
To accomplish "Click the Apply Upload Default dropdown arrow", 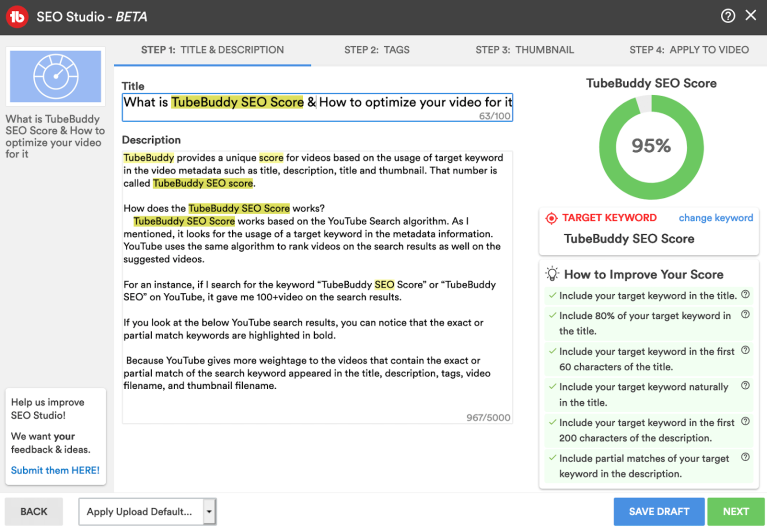I will tap(209, 512).
